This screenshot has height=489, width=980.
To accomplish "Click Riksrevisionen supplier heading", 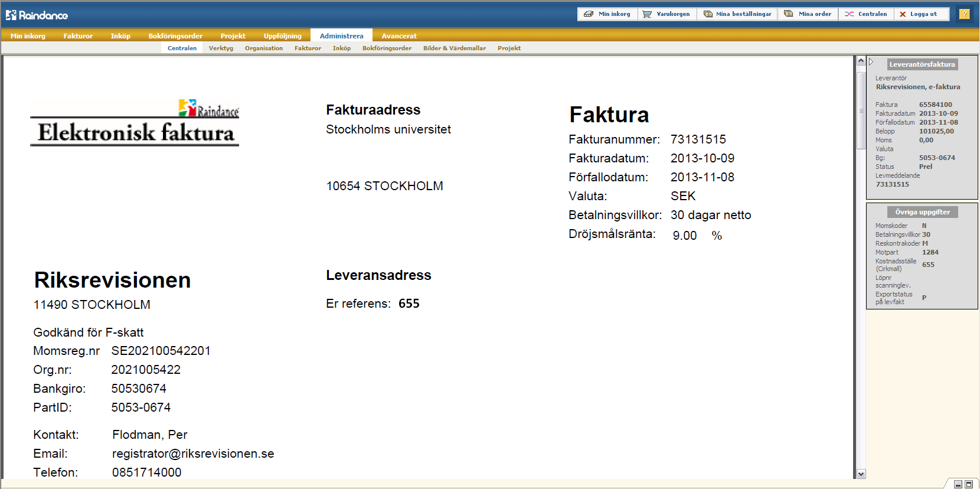I will (x=112, y=280).
